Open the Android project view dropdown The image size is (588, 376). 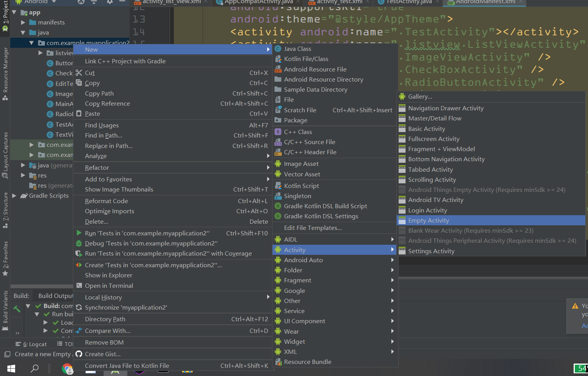(x=36, y=2)
